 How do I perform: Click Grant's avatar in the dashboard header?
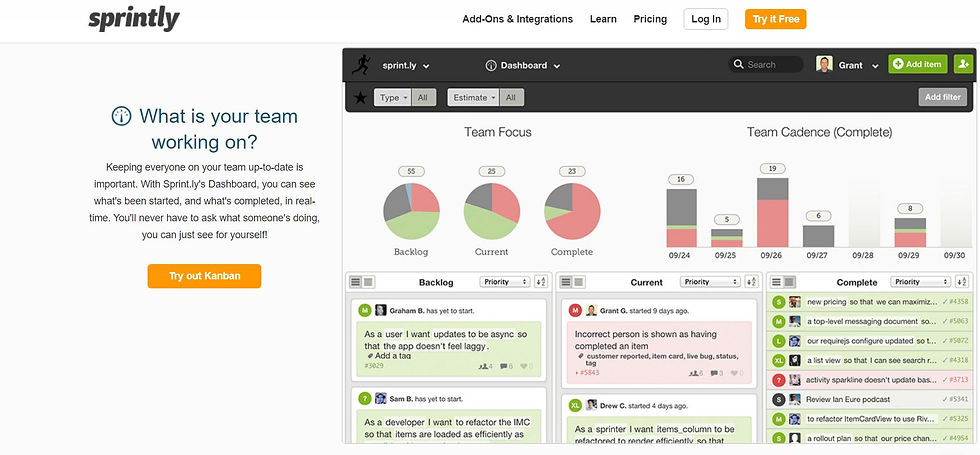(x=824, y=64)
